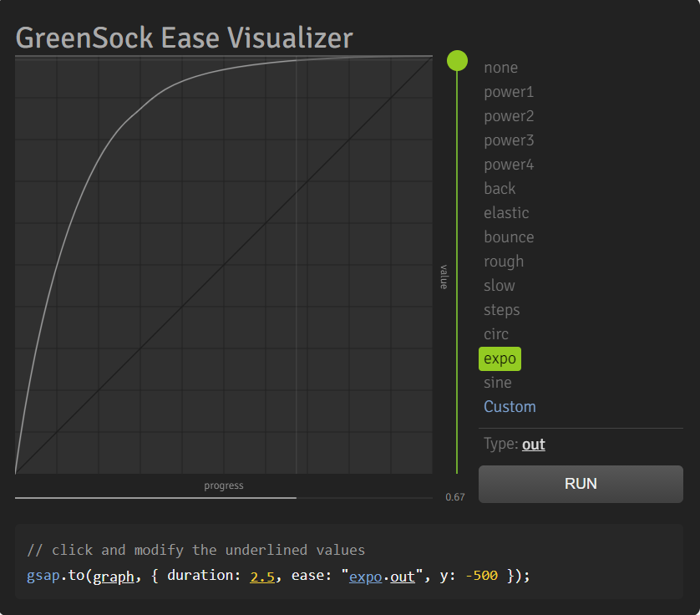Click the RUN button
This screenshot has height=615, width=700.
coord(581,484)
